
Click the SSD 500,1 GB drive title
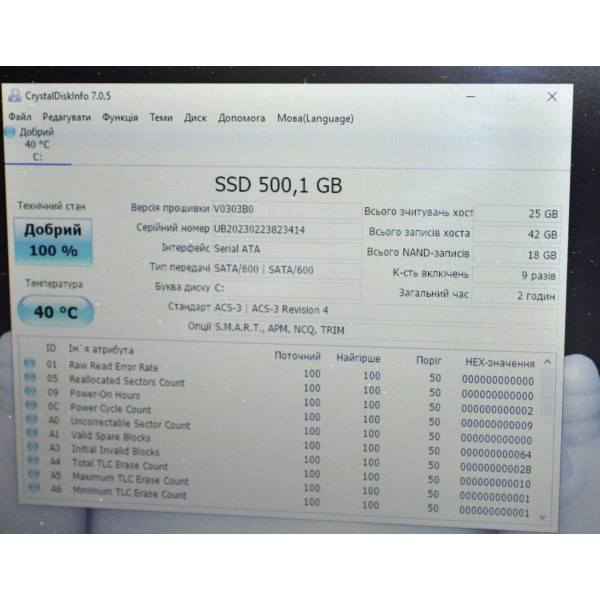[x=278, y=185]
